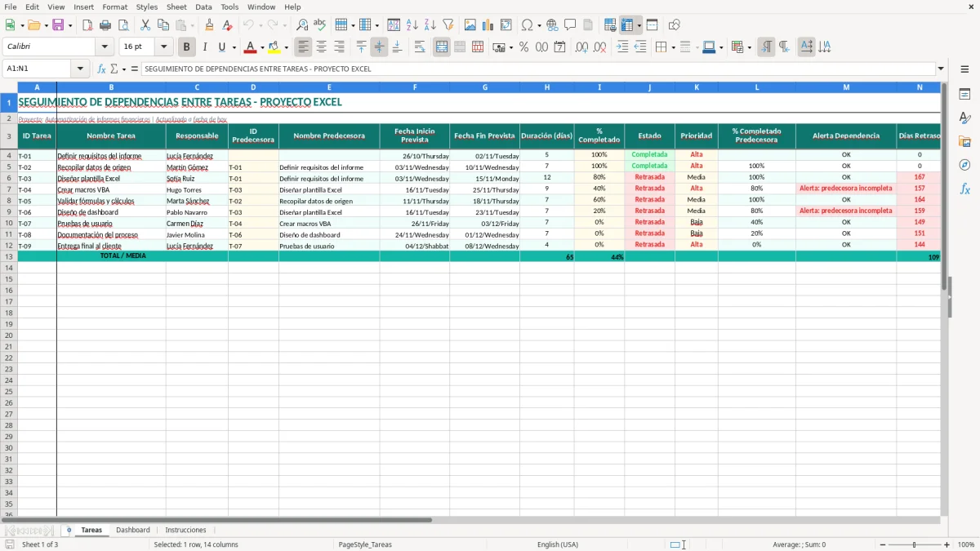Click the Insert Hyperlink icon
980x551 pixels.
pyautogui.click(x=552, y=25)
